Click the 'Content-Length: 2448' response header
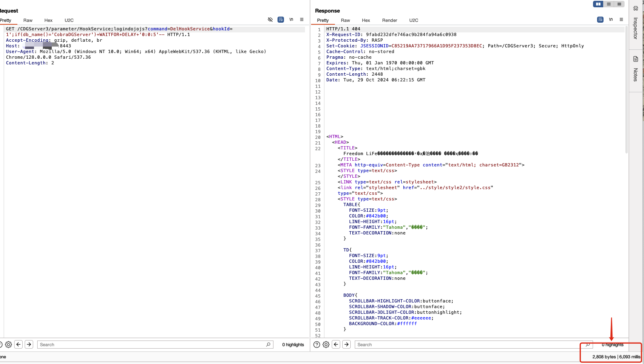This screenshot has height=364, width=644. point(354,74)
